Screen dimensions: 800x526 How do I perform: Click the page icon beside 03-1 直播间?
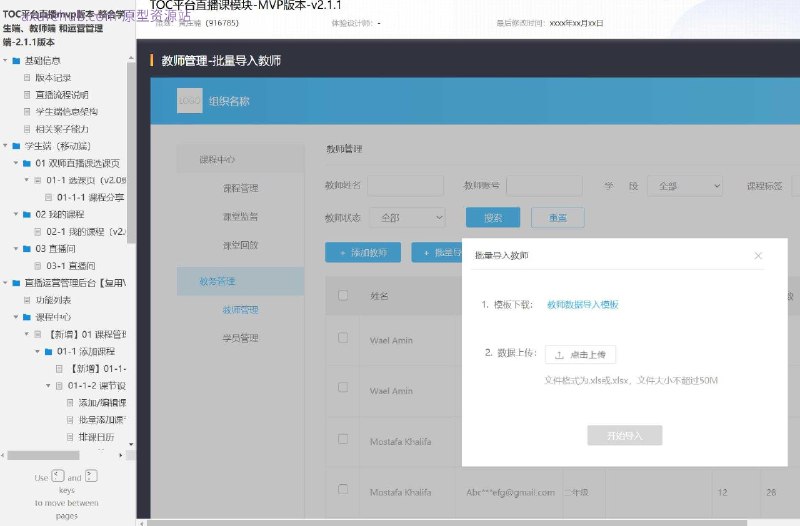[38, 265]
